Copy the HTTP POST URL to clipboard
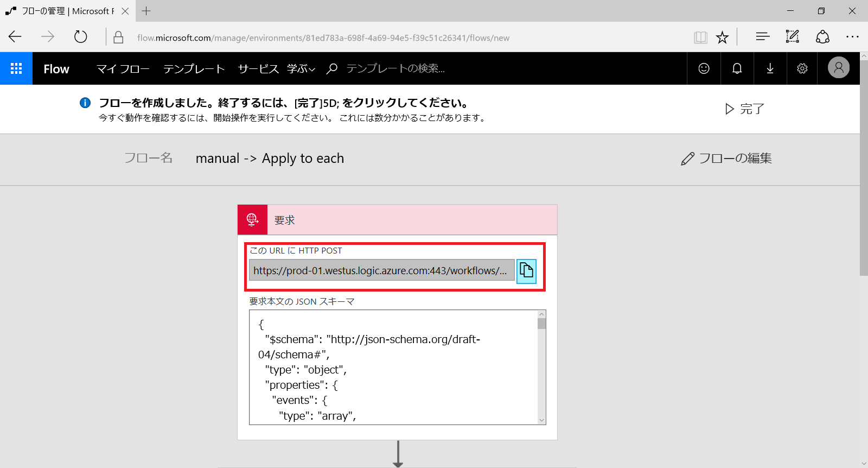 click(526, 271)
